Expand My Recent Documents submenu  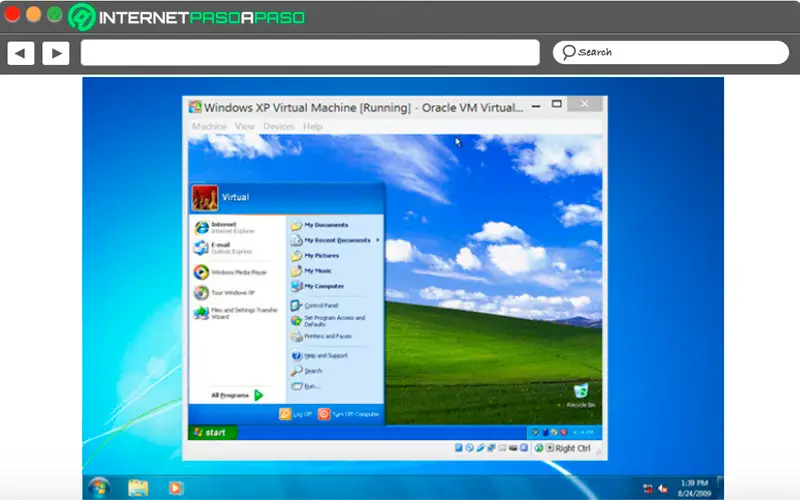tap(335, 240)
